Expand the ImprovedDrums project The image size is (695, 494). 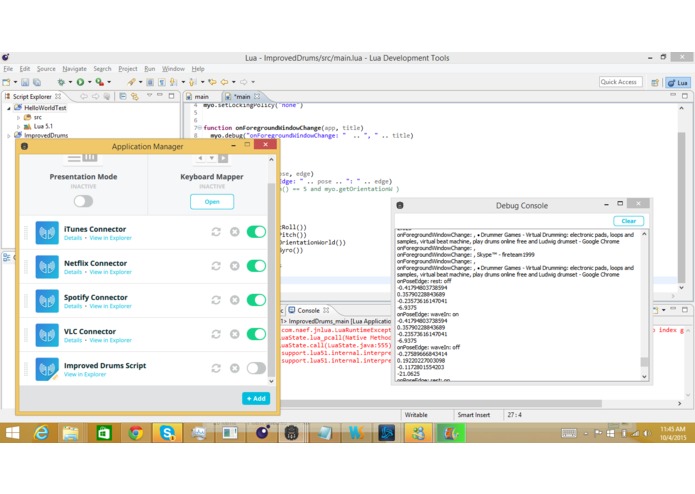coord(8,136)
